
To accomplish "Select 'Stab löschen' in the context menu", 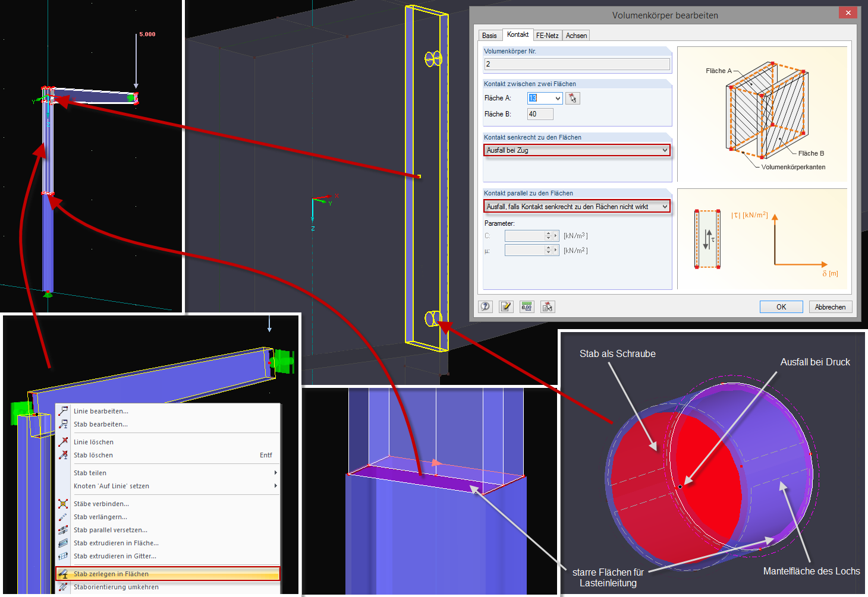I will click(x=168, y=455).
